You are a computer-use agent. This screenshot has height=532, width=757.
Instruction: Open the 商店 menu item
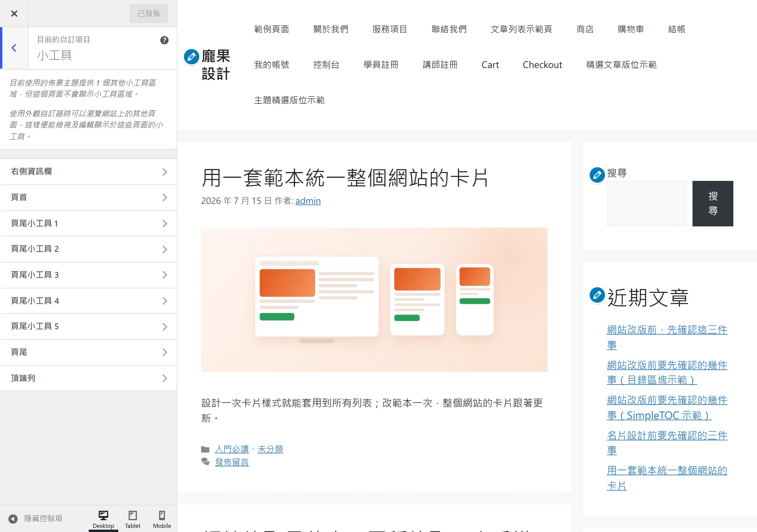pos(585,29)
